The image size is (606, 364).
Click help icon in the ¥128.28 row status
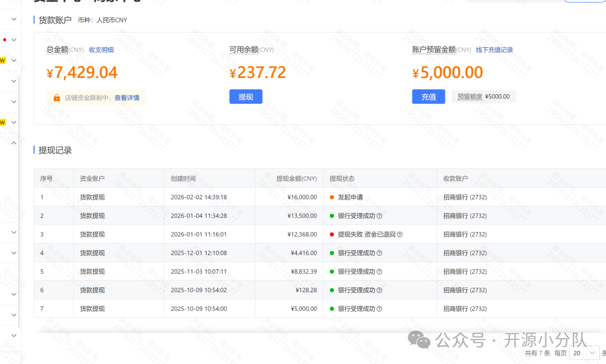(x=379, y=290)
